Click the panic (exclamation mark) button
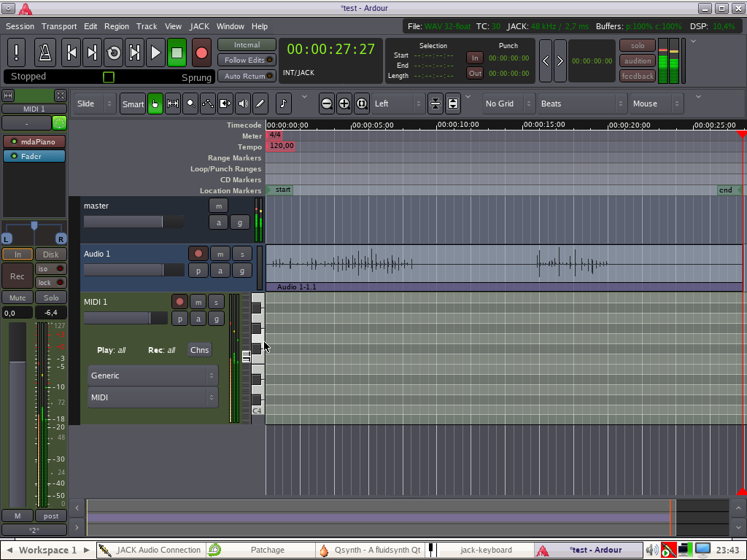 (16, 52)
